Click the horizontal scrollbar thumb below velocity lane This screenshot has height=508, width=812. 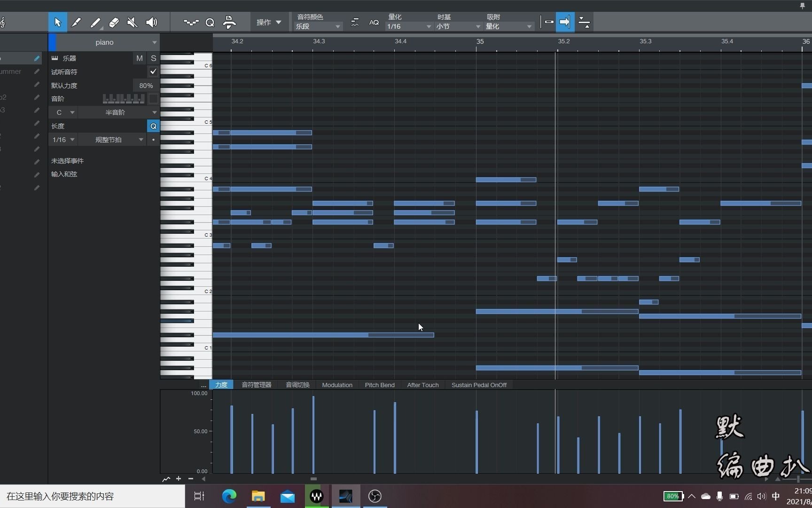point(313,479)
